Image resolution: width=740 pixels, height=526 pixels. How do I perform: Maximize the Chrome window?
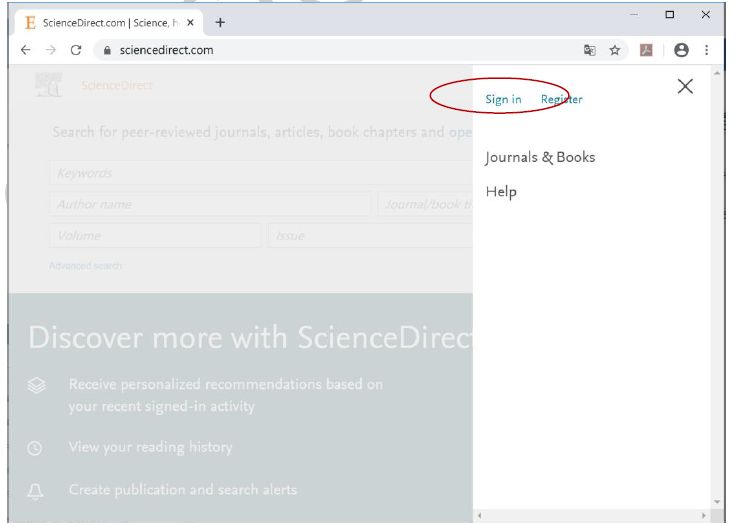point(670,15)
